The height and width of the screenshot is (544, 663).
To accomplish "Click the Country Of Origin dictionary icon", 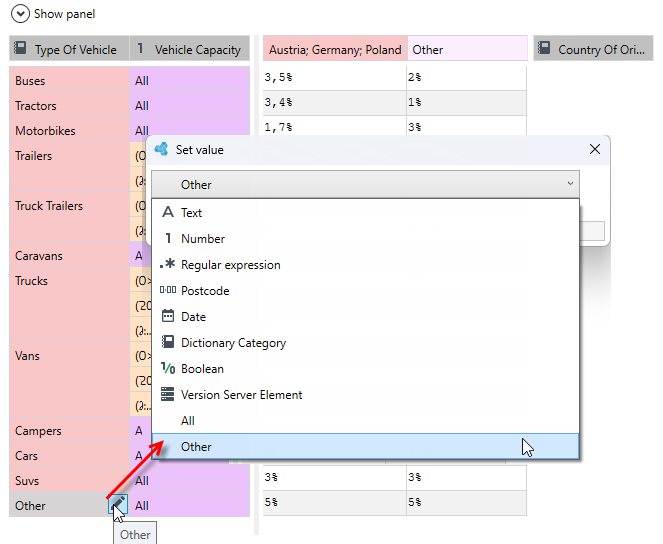I will pyautogui.click(x=544, y=48).
